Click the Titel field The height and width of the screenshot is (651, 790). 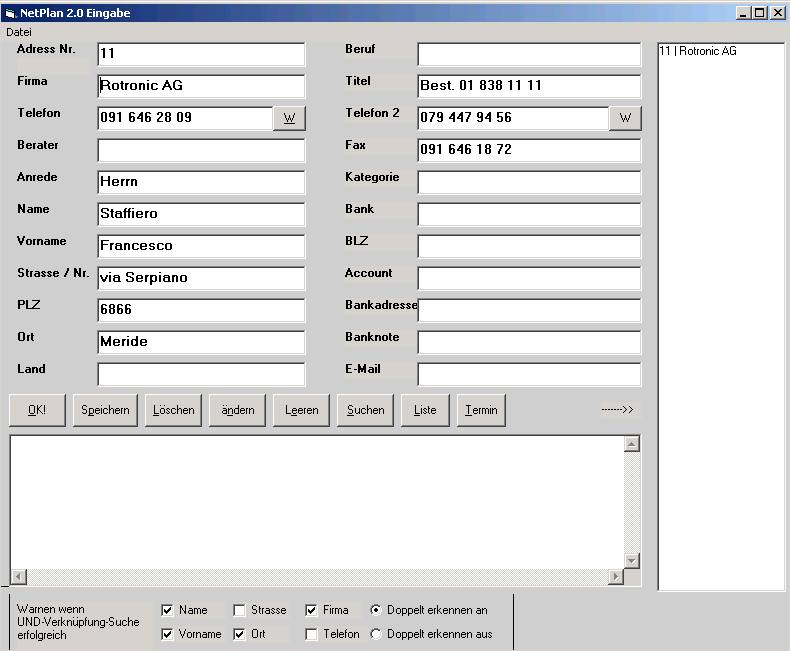(529, 86)
